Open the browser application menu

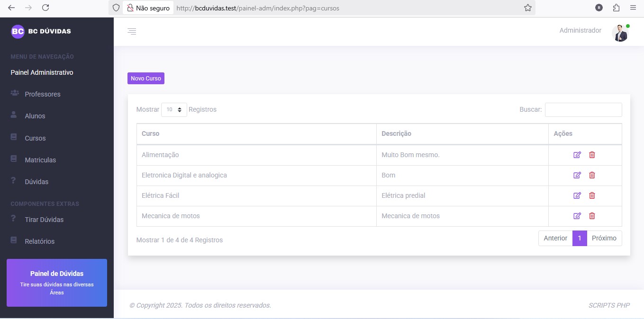pyautogui.click(x=633, y=8)
